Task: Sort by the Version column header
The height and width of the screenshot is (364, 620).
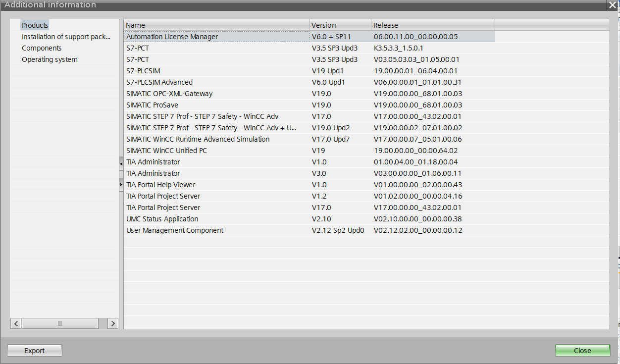Action: point(340,25)
